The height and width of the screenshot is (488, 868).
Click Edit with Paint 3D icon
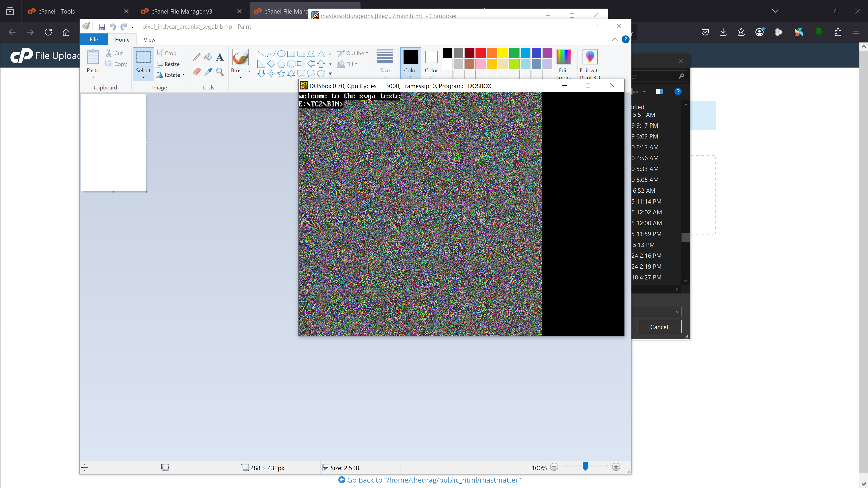(590, 57)
